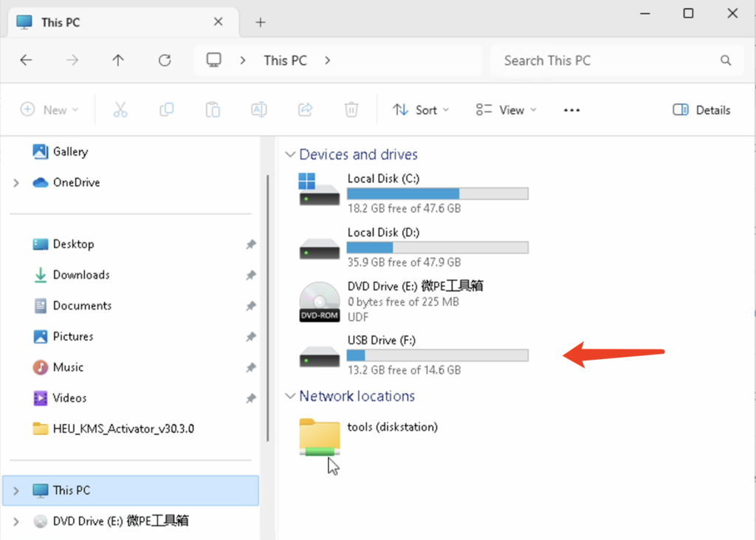Select Downloads in the navigation pane
Image resolution: width=756 pixels, height=540 pixels.
pos(80,275)
